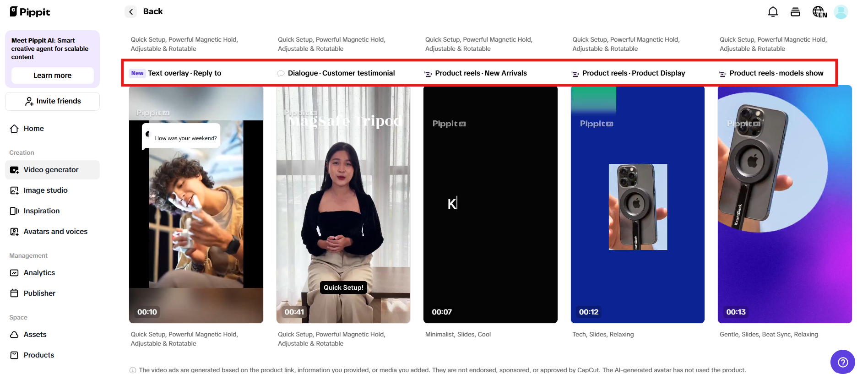
Task: Click the 00:10 duration badge
Action: [147, 312]
